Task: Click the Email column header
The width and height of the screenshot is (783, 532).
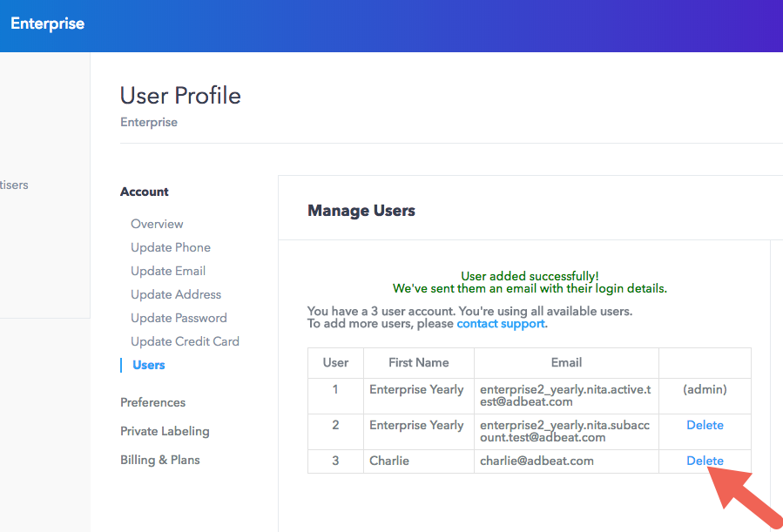Action: click(x=566, y=362)
